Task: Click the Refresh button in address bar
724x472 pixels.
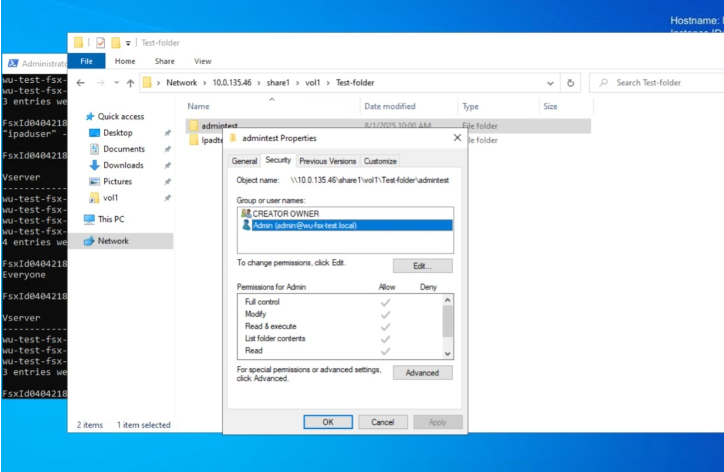Action: coord(570,83)
